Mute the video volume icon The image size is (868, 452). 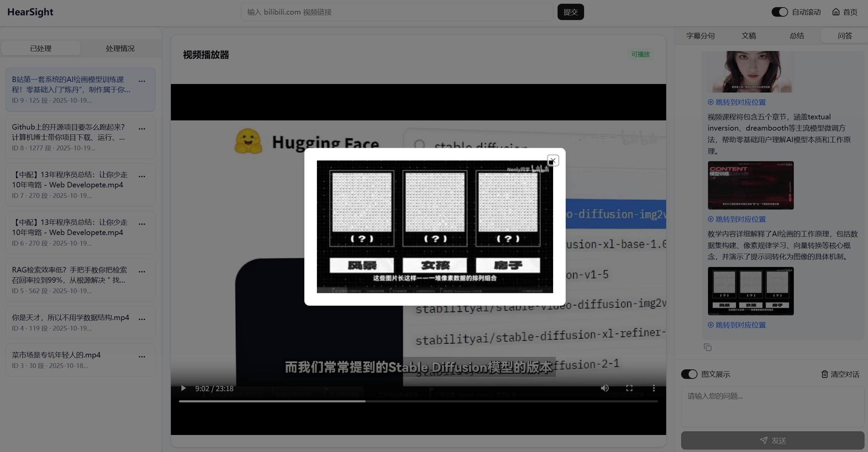point(605,388)
